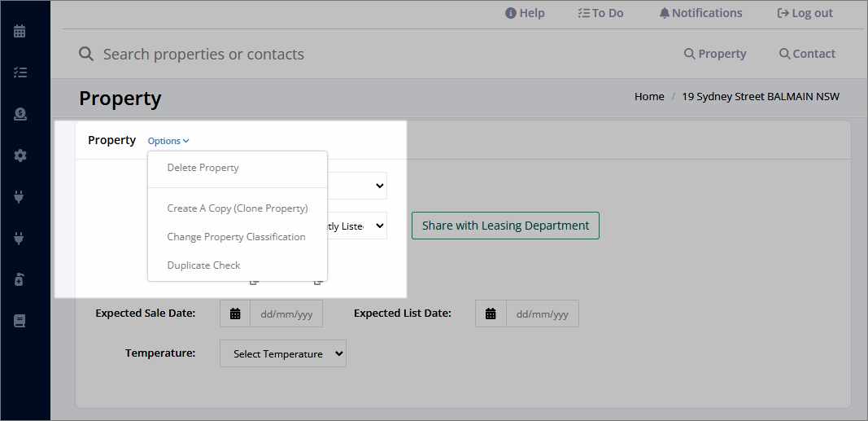Image resolution: width=868 pixels, height=421 pixels.
Task: Click the magnifier icon beside the search box
Action: pos(85,54)
